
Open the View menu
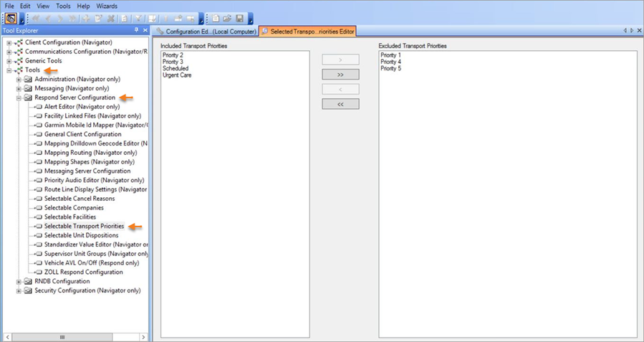[43, 6]
